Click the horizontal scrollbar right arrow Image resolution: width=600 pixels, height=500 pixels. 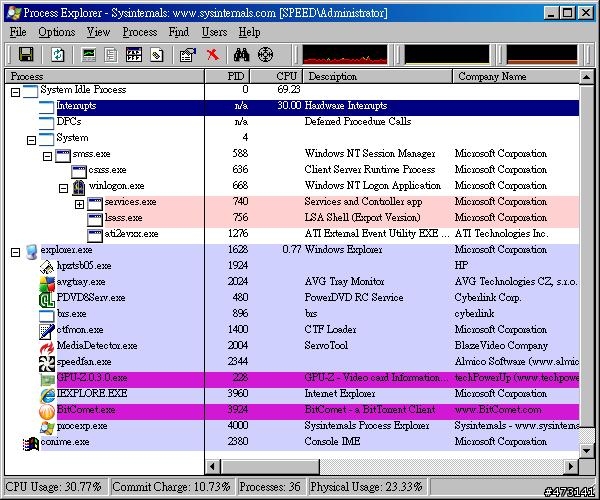pyautogui.click(x=573, y=466)
